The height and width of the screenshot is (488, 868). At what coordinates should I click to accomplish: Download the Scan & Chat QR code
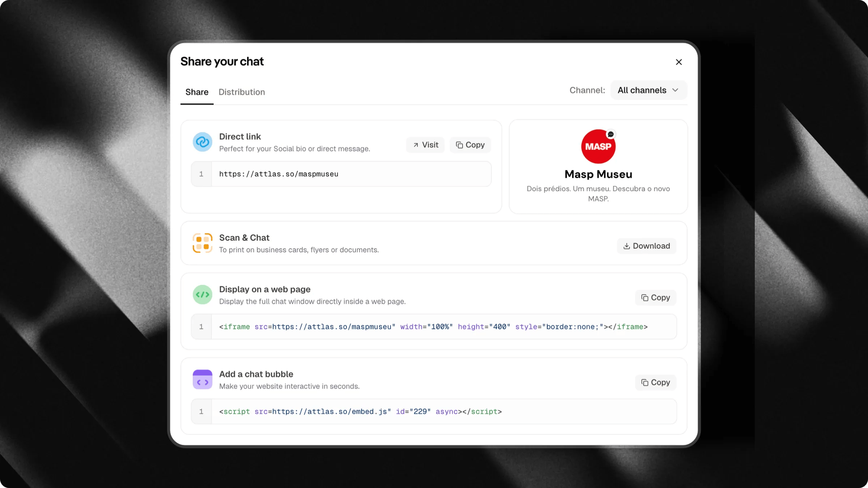[647, 246]
